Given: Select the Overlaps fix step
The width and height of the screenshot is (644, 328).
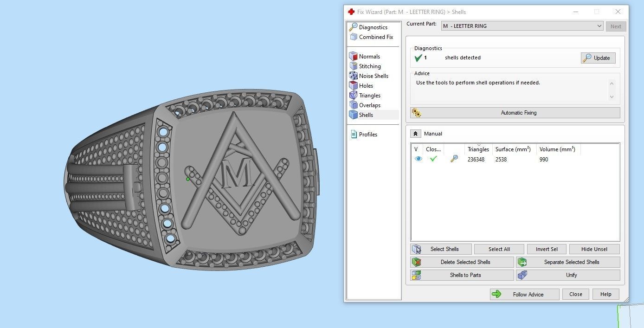Looking at the screenshot, I should [x=369, y=105].
